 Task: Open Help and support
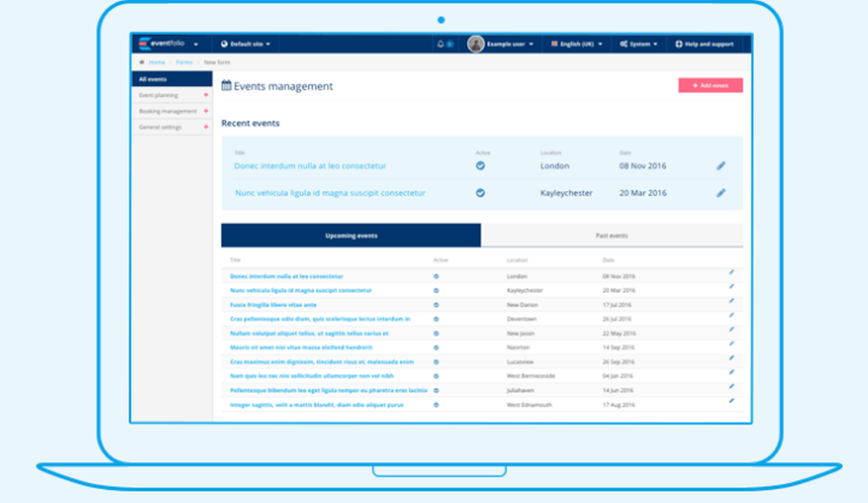tap(705, 43)
